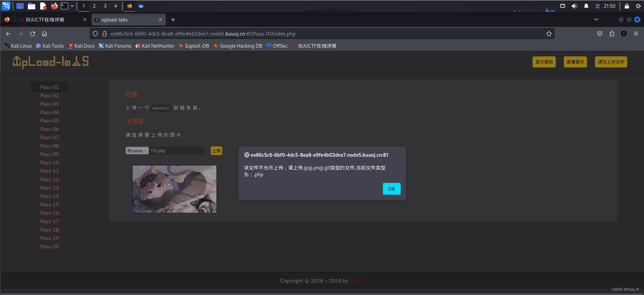The image size is (644, 295).
Task: Open the Kali Forums bookmark
Action: (115, 46)
